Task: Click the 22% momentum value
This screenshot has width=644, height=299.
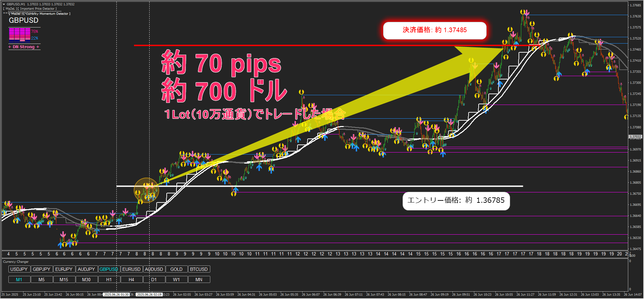Action: pos(35,38)
